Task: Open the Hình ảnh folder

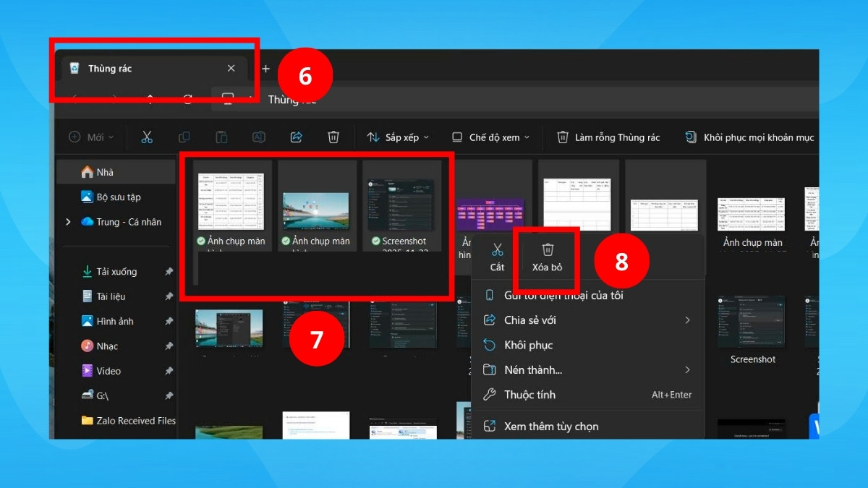Action: click(116, 321)
